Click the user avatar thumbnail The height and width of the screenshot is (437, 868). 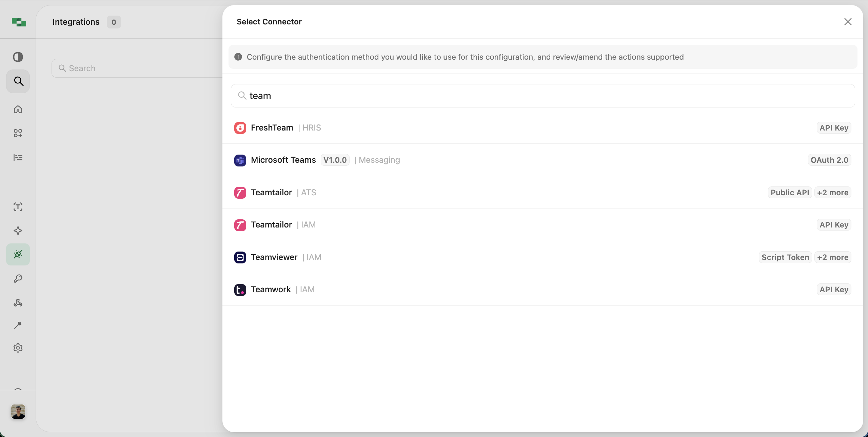click(x=18, y=412)
